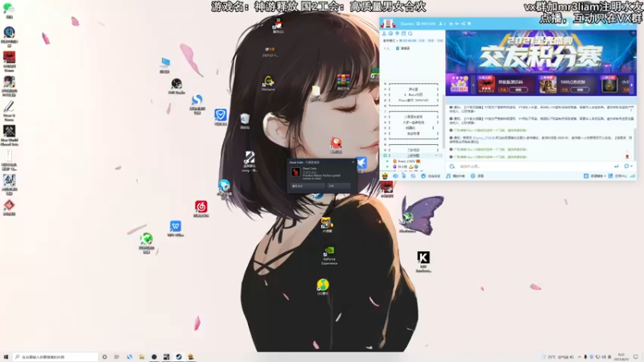Click the send arrow in YY chat input
Screen dimensions: 644x362
click(x=616, y=167)
